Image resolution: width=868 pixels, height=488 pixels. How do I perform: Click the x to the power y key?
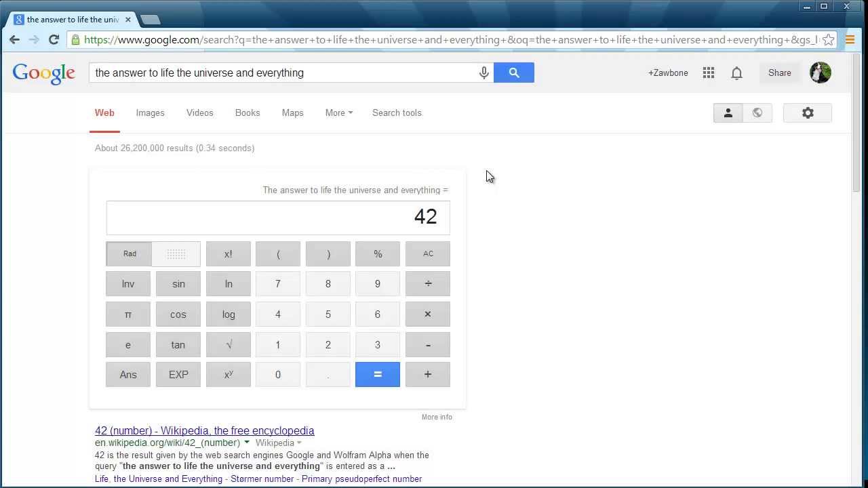(229, 375)
